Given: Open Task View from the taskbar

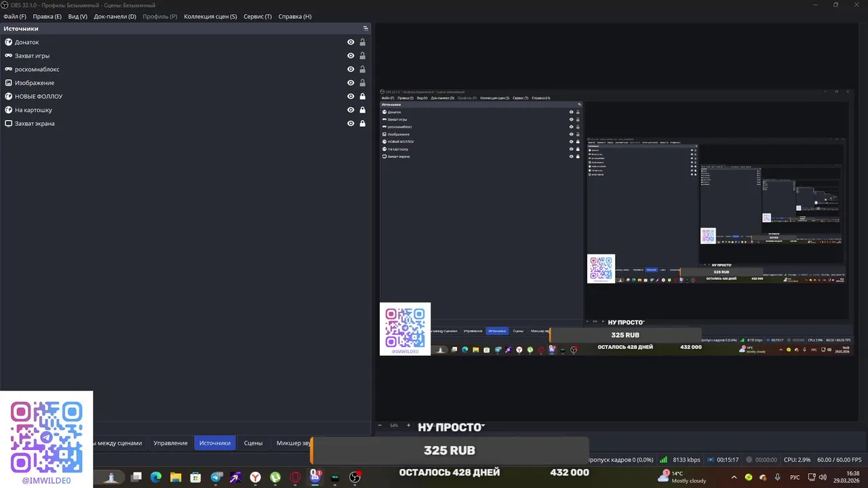Looking at the screenshot, I should click(x=136, y=477).
